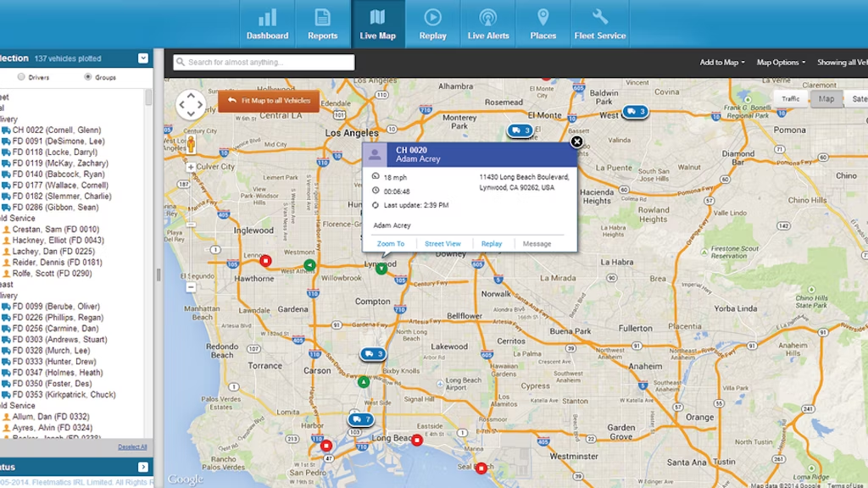Select driver Reider, Dennis (FD 0181)

tap(57, 263)
